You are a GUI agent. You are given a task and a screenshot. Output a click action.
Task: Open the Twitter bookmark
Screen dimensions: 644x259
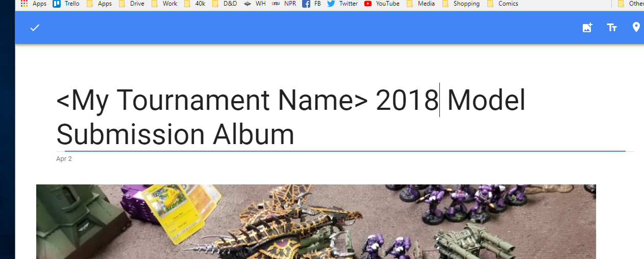click(x=342, y=4)
